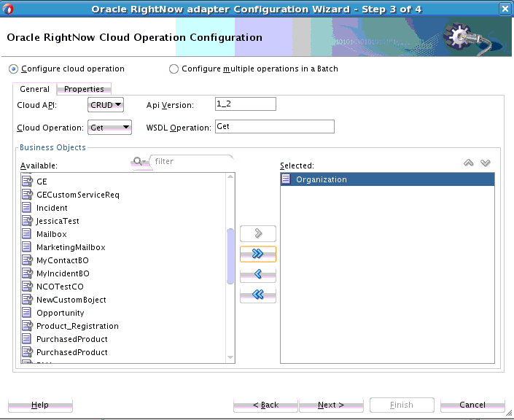514x420 pixels.
Task: Switch to the Properties tab
Action: coord(84,89)
